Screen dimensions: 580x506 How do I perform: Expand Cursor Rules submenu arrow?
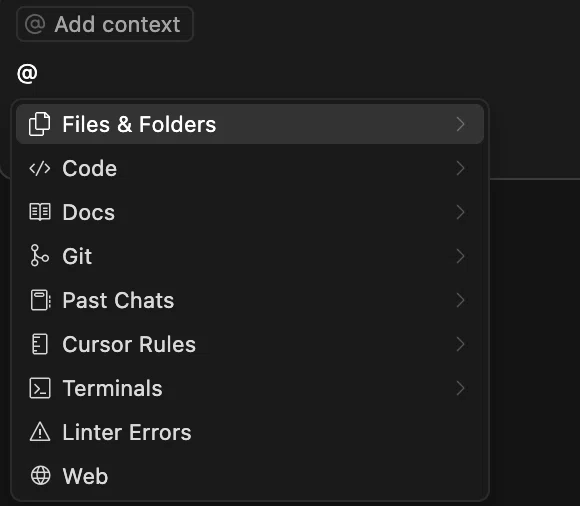tap(460, 344)
